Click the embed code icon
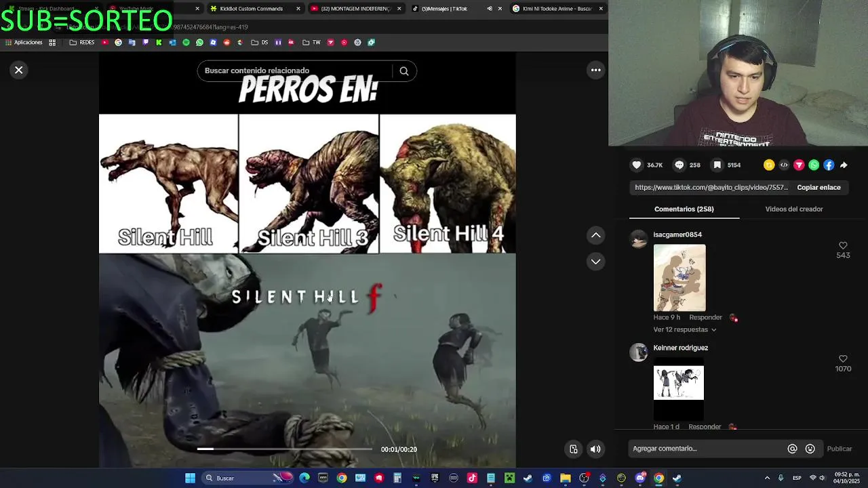The width and height of the screenshot is (868, 488). point(784,165)
